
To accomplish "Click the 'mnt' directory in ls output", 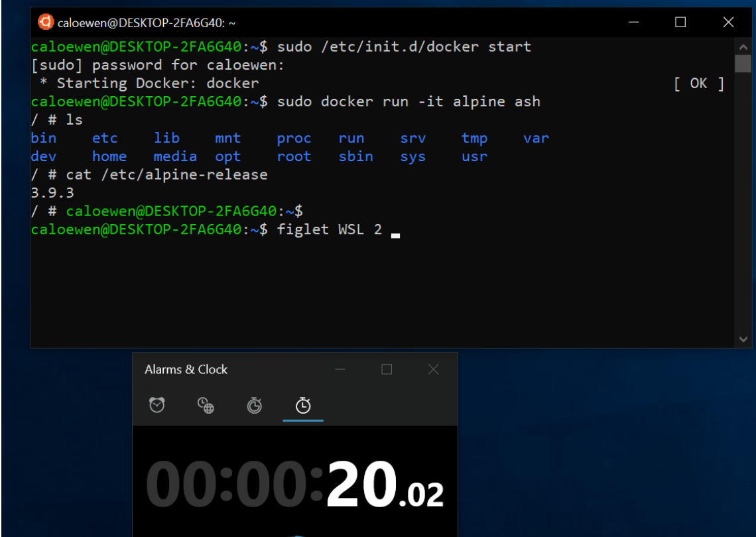I will (x=228, y=139).
